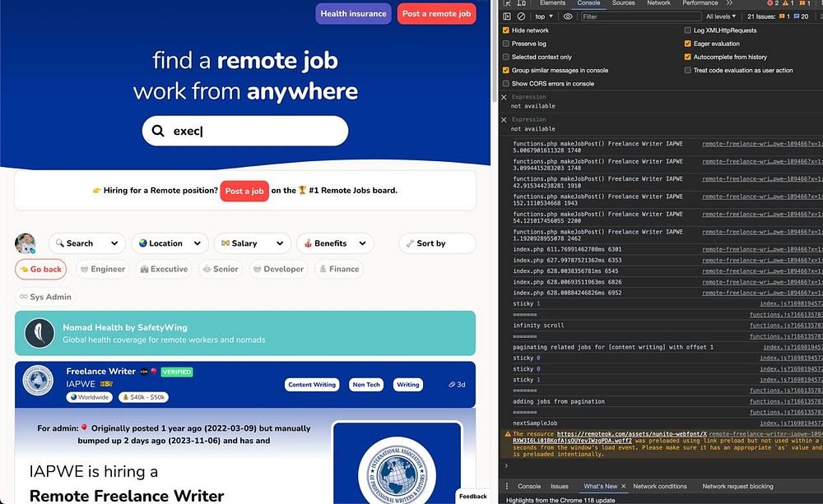Click the Post a remote job button
Image resolution: width=823 pixels, height=504 pixels.
437,14
